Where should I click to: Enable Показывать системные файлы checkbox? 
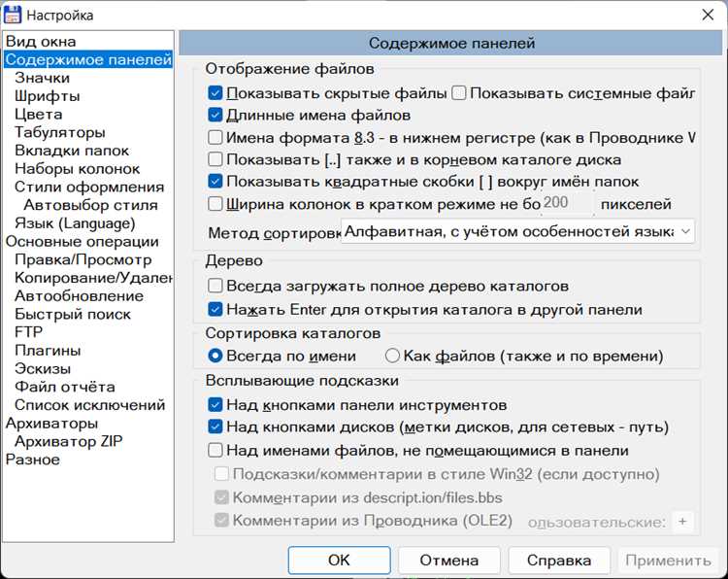(x=459, y=93)
